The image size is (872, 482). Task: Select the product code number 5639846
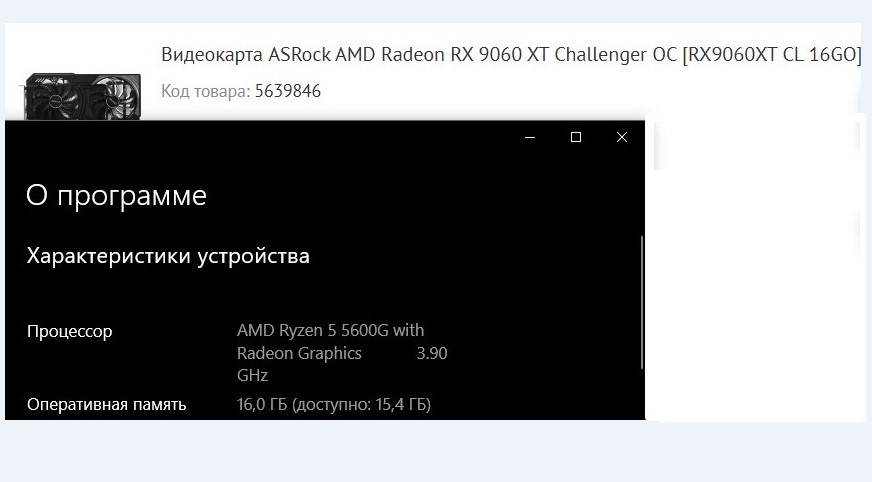pyautogui.click(x=287, y=91)
